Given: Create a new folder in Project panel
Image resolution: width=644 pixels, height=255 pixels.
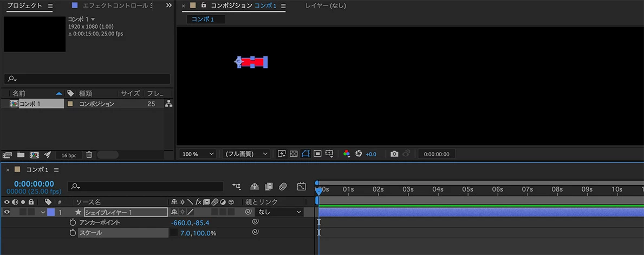Looking at the screenshot, I should 21,155.
